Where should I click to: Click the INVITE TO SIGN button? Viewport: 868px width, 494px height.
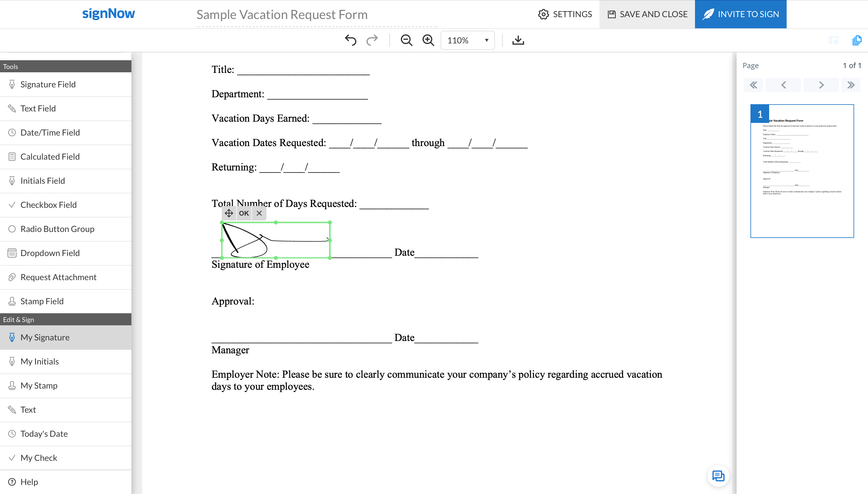point(741,14)
